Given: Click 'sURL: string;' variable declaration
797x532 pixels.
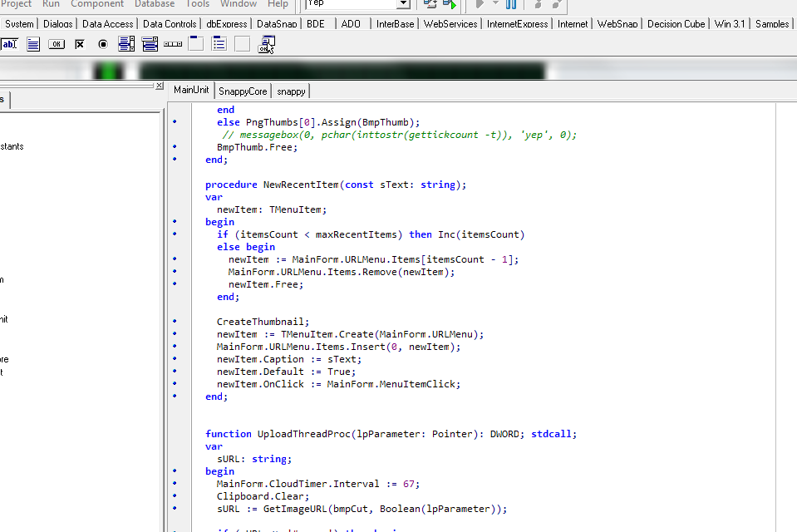Looking at the screenshot, I should click(254, 459).
